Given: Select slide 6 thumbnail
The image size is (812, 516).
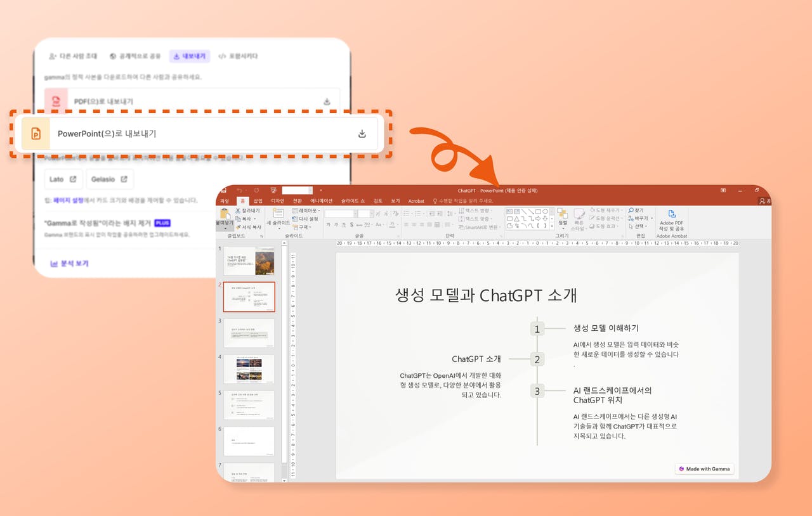Looking at the screenshot, I should click(249, 441).
